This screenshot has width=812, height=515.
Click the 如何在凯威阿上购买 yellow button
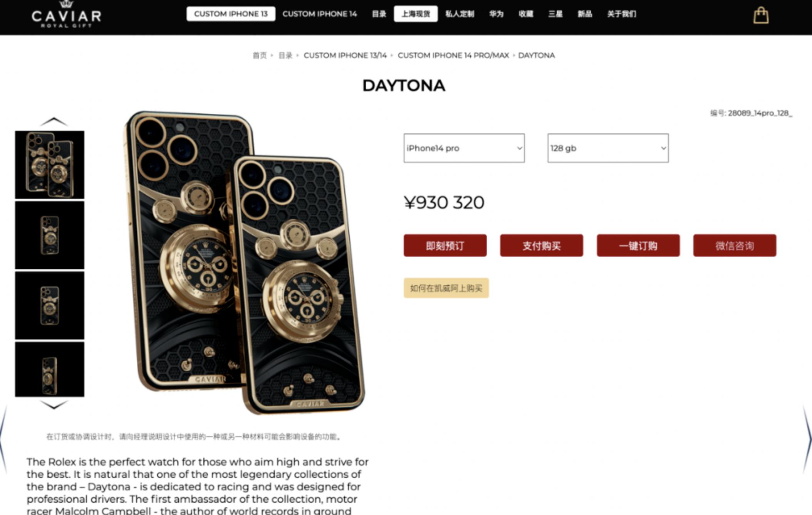tap(446, 288)
